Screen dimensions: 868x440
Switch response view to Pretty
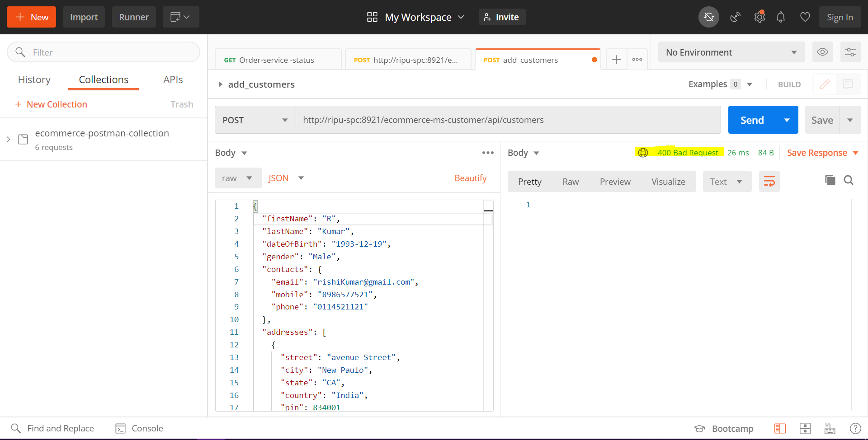(x=530, y=182)
